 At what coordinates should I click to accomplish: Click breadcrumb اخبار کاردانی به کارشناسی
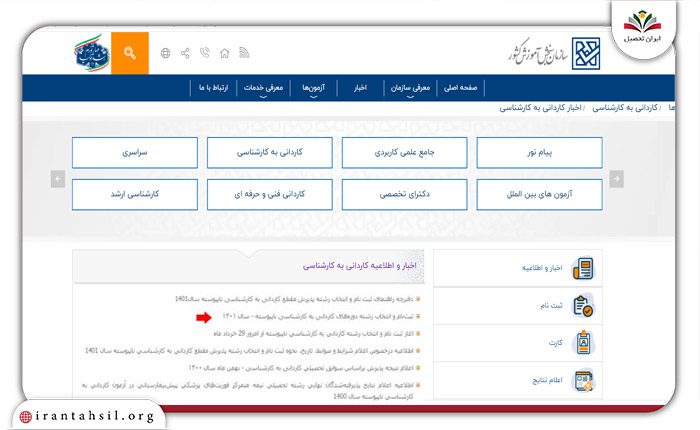click(540, 108)
